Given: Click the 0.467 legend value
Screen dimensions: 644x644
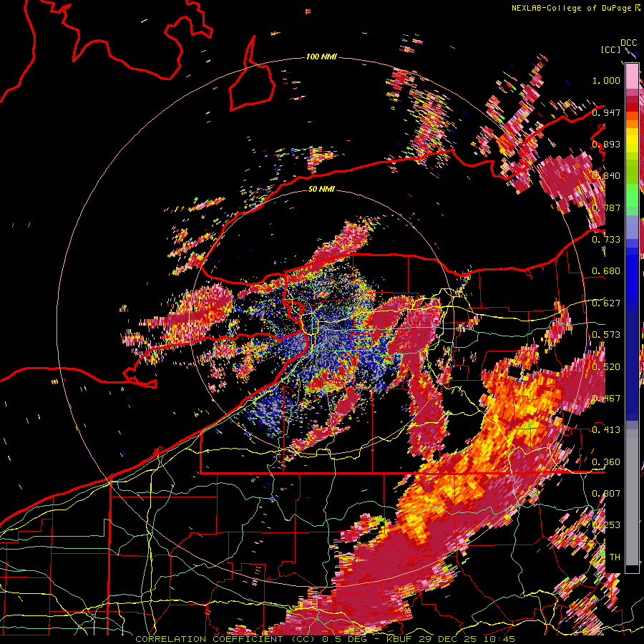Looking at the screenshot, I should coord(606,399).
